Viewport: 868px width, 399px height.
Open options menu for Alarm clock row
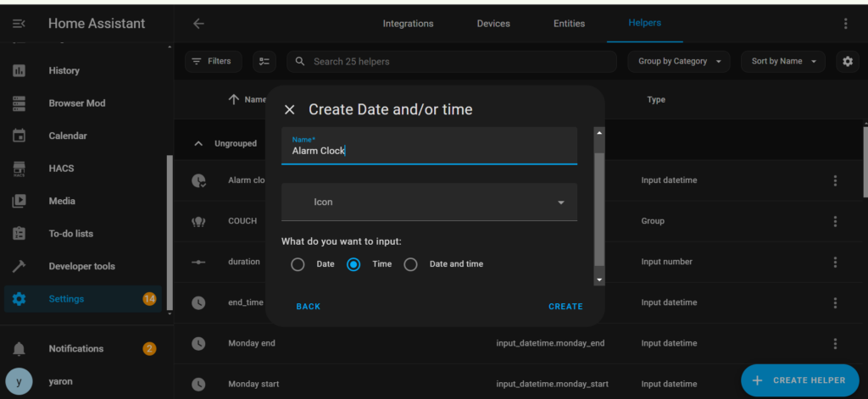[835, 180]
